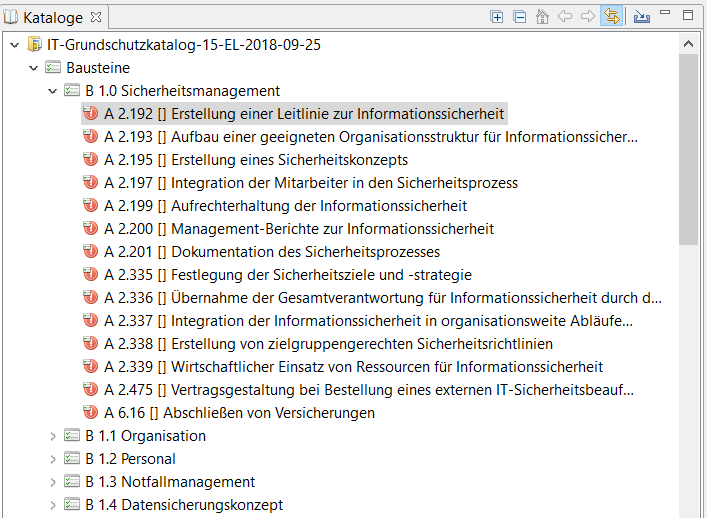Screen dimensions: 707x518
Task: Navigate forward with right arrow icon
Action: pos(588,17)
